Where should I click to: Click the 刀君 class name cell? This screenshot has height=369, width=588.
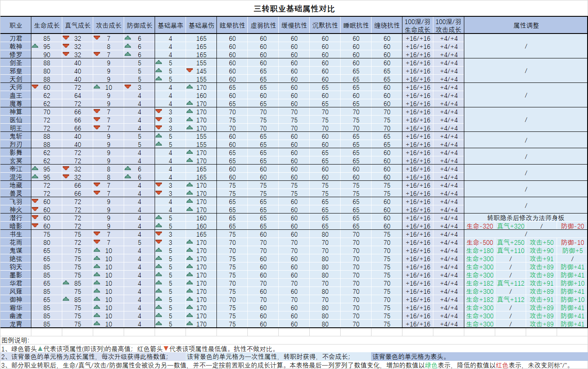[16, 38]
